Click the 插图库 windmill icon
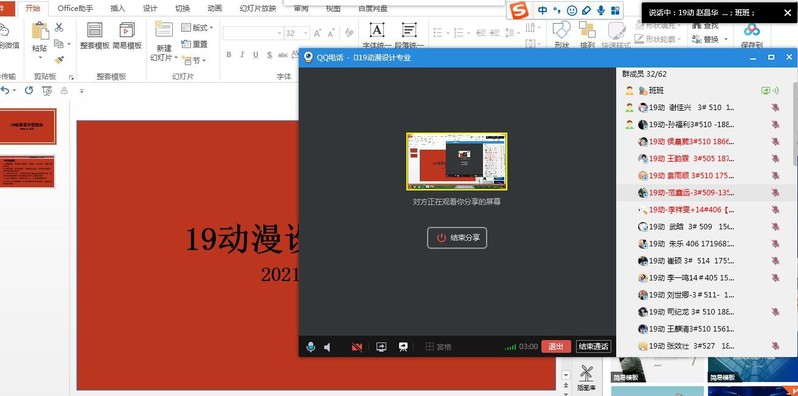The image size is (798, 396). click(x=586, y=373)
